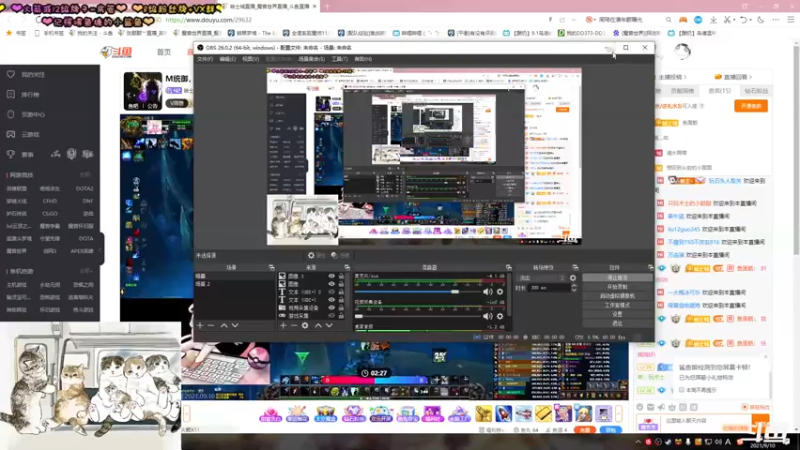Open OBS Help menu

[363, 59]
